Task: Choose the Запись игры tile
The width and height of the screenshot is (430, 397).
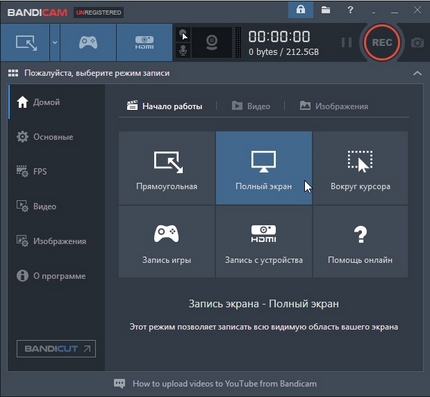Action: [x=167, y=241]
